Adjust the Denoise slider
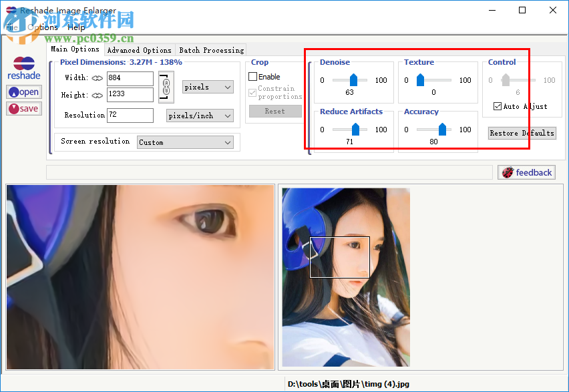569x392 pixels. point(354,80)
